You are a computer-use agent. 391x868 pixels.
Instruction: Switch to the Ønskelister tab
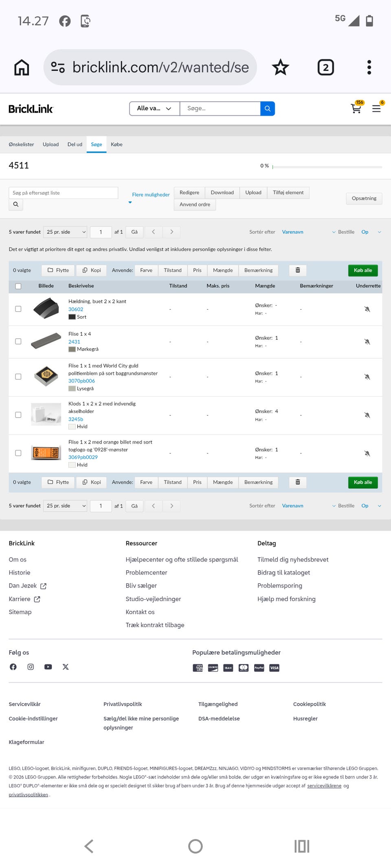[x=21, y=144]
